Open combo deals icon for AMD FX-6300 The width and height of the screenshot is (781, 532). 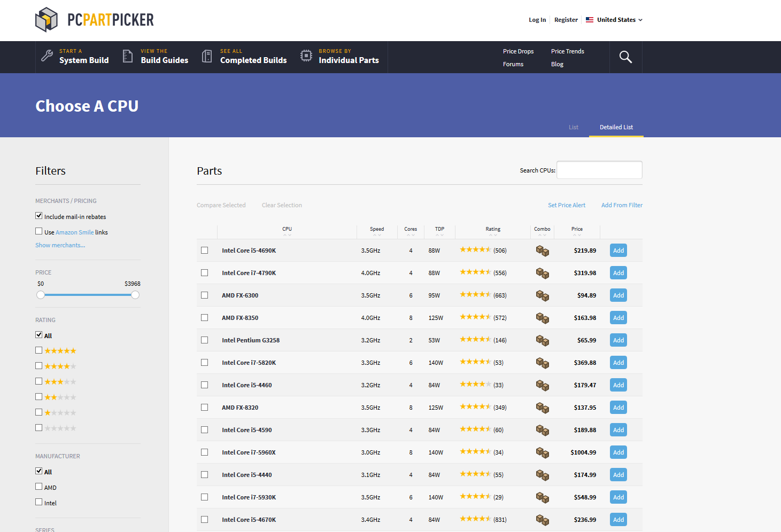542,295
